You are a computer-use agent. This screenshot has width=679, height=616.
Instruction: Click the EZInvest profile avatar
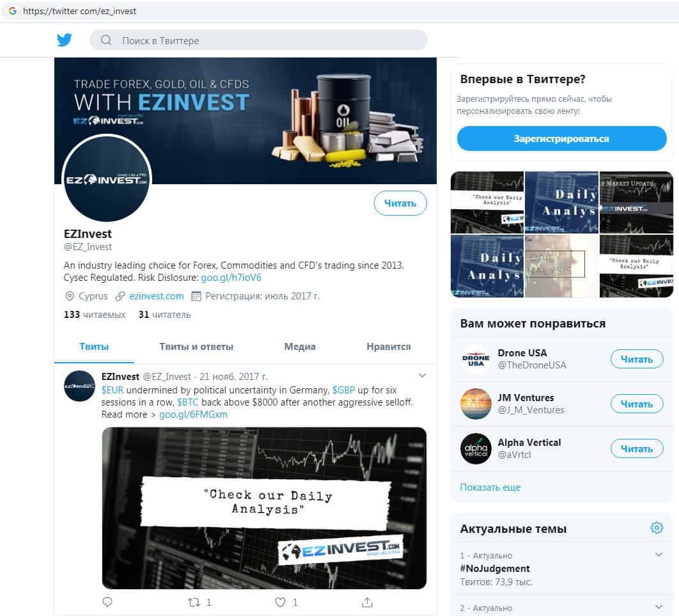pyautogui.click(x=107, y=178)
